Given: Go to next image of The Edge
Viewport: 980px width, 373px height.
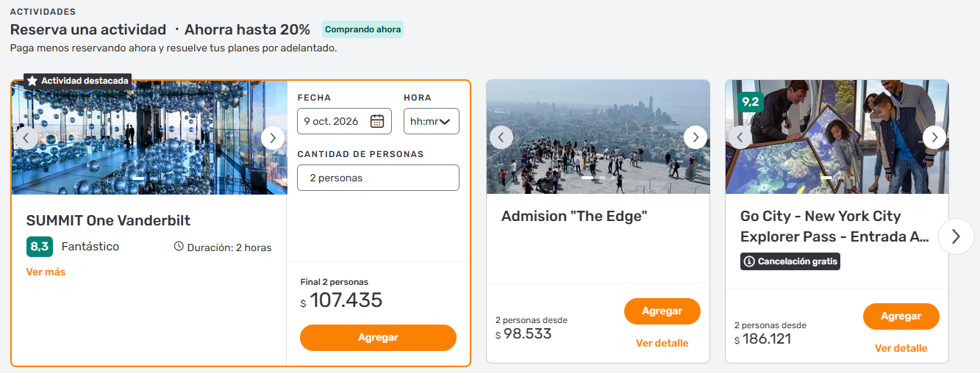Looking at the screenshot, I should point(695,137).
